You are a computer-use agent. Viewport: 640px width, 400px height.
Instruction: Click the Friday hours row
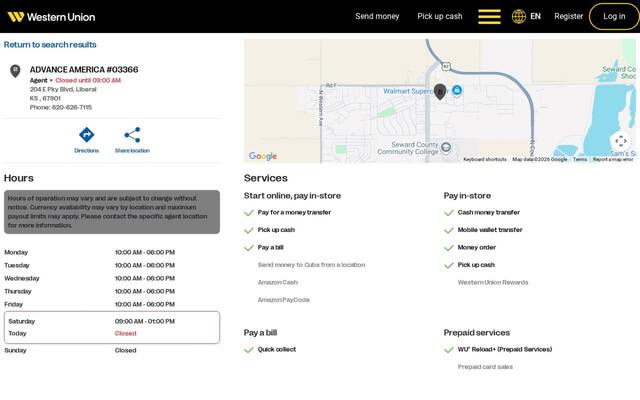[112, 304]
